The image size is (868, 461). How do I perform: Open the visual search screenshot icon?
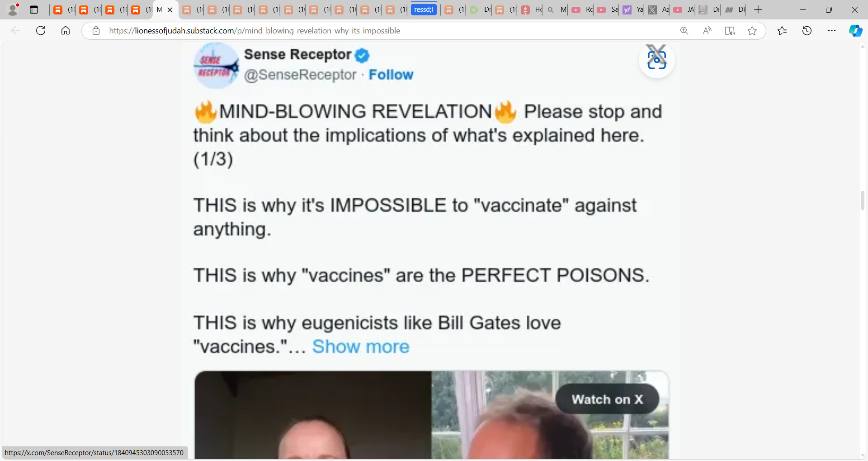click(x=656, y=60)
